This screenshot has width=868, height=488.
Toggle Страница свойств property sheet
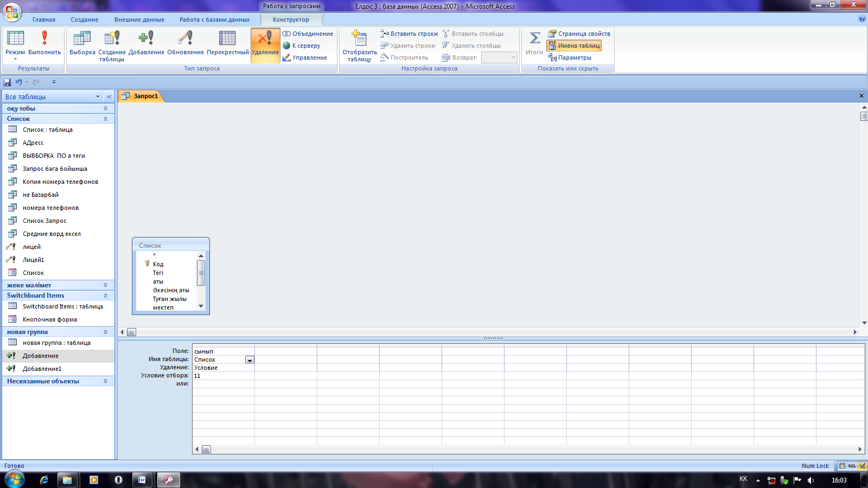579,34
